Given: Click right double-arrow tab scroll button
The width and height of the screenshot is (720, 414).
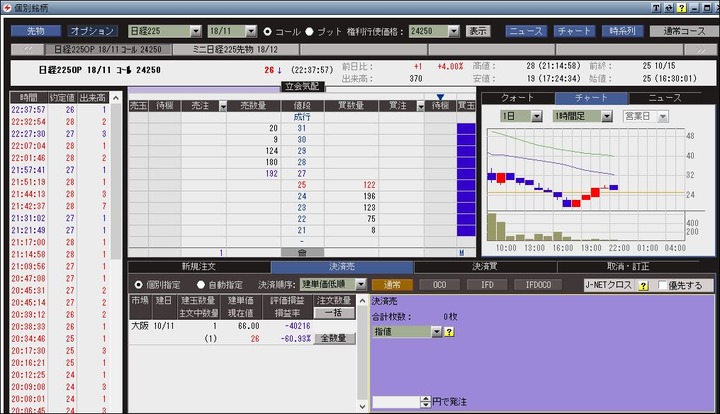Looking at the screenshot, I should 700,50.
